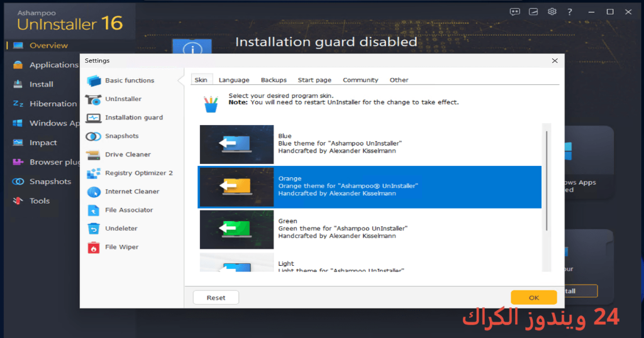Select the UnInstaller settings icon
Viewport: 644px width, 338px height.
pos(93,99)
